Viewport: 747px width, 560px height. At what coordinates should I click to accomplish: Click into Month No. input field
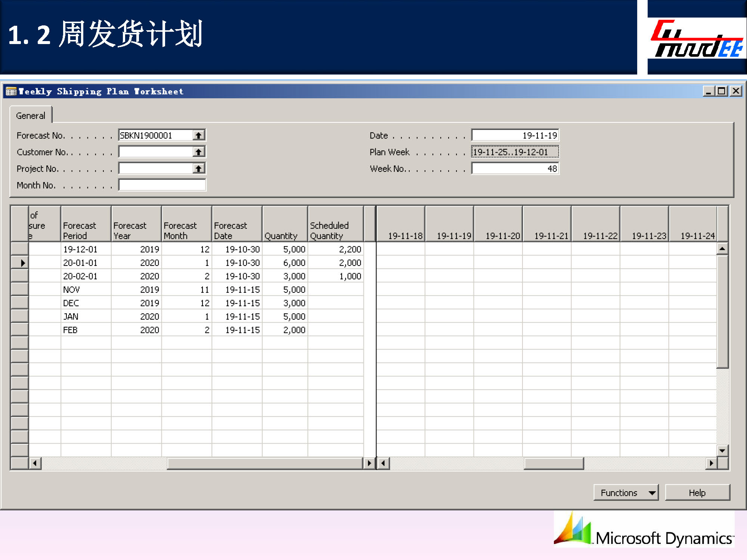coord(162,185)
